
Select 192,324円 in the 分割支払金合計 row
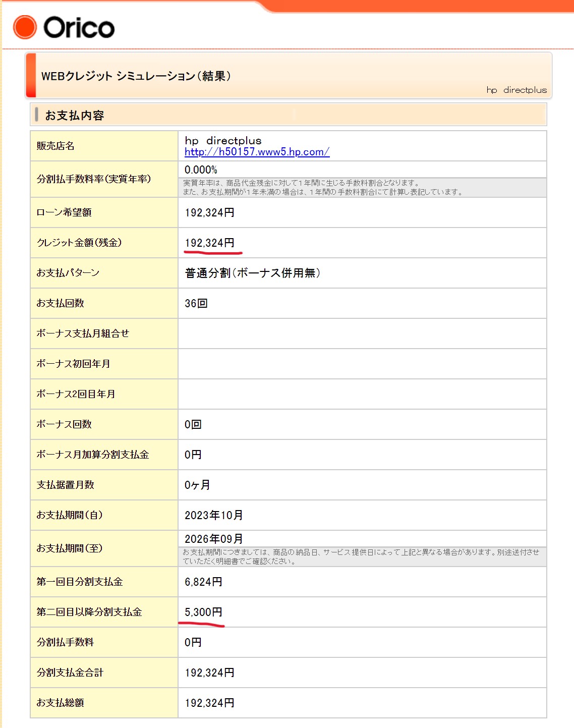click(x=209, y=673)
